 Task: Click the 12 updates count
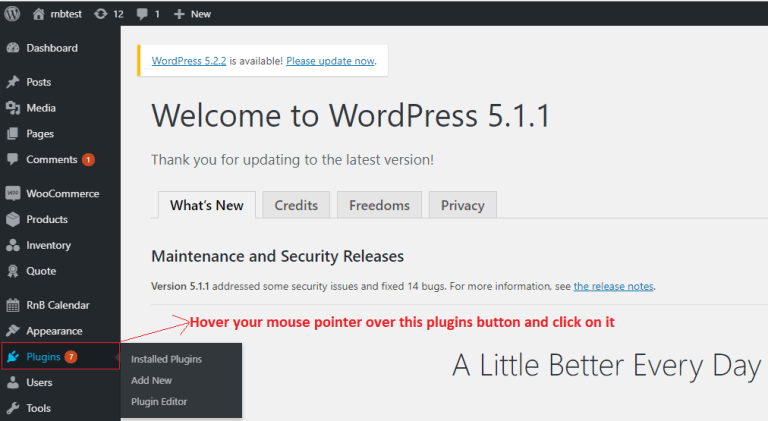(119, 14)
